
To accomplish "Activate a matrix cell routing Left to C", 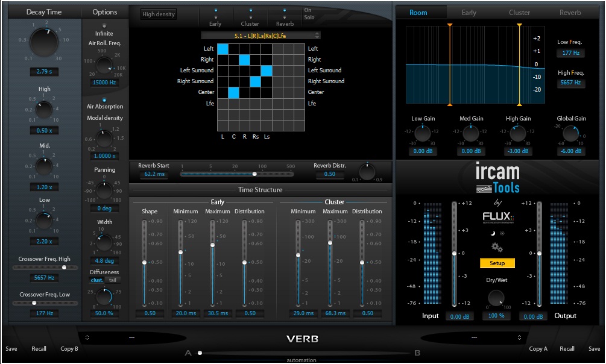I will (233, 48).
